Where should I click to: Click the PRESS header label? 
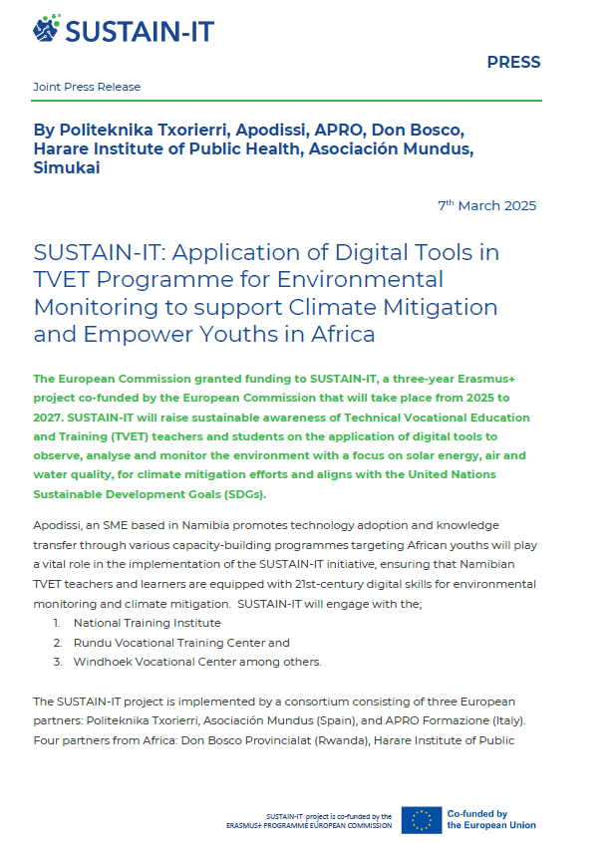tap(513, 63)
